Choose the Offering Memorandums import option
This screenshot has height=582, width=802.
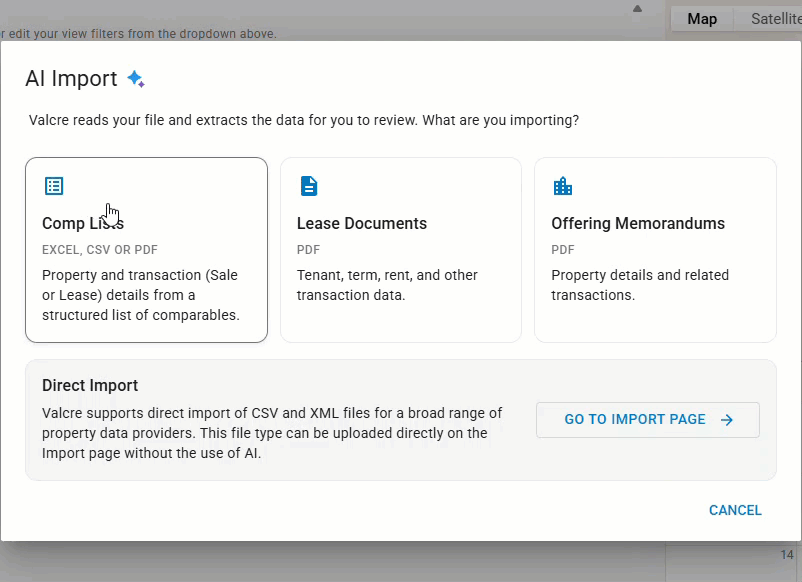[655, 250]
